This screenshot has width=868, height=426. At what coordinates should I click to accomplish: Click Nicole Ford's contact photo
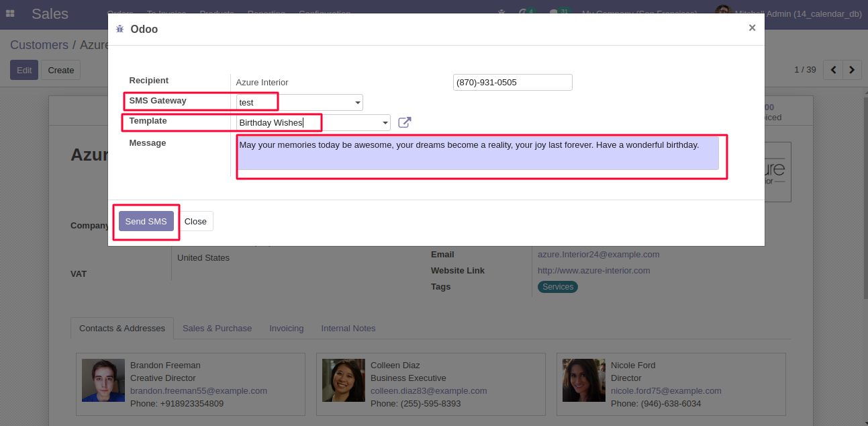point(584,380)
